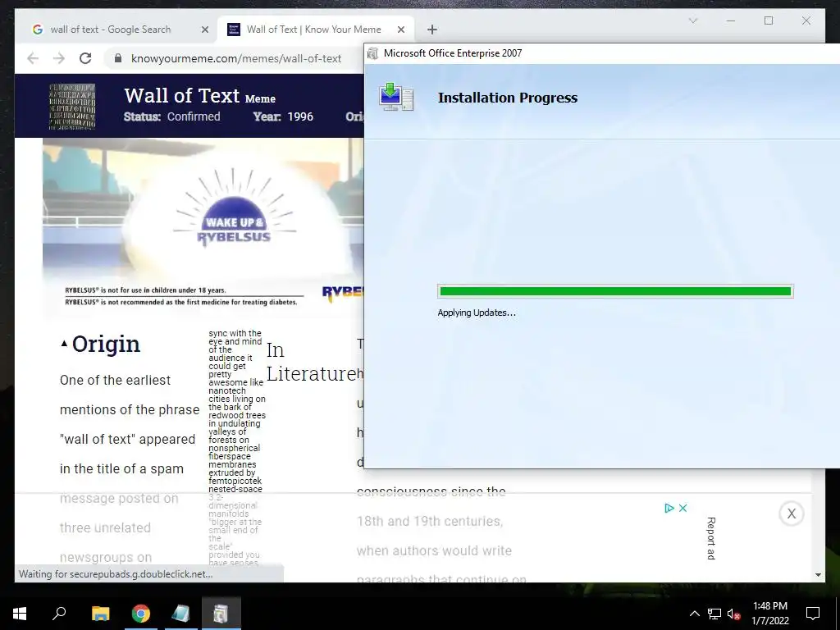Switch to the wall of text Google Search tab
Image resolution: width=840 pixels, height=630 pixels.
pyautogui.click(x=118, y=30)
